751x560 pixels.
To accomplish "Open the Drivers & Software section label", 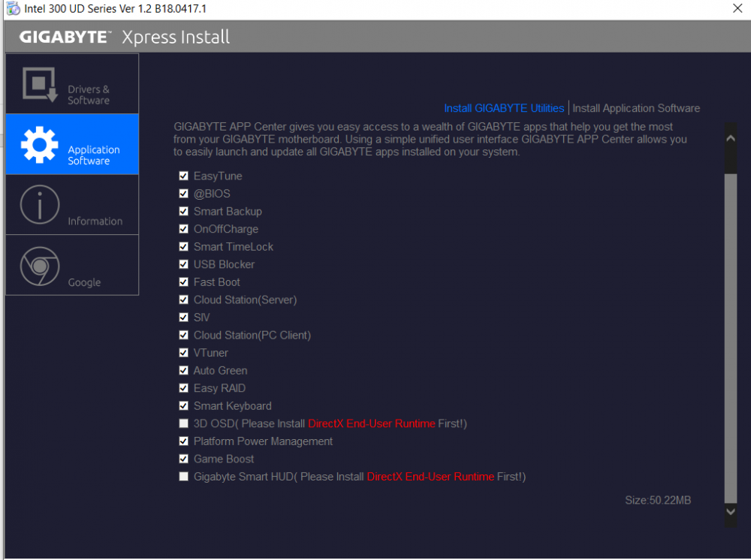I will tap(89, 95).
